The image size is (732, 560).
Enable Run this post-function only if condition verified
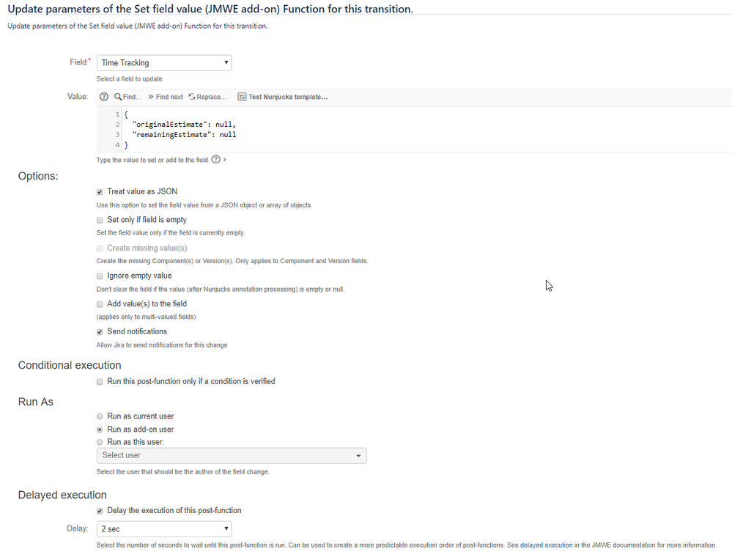click(x=100, y=382)
